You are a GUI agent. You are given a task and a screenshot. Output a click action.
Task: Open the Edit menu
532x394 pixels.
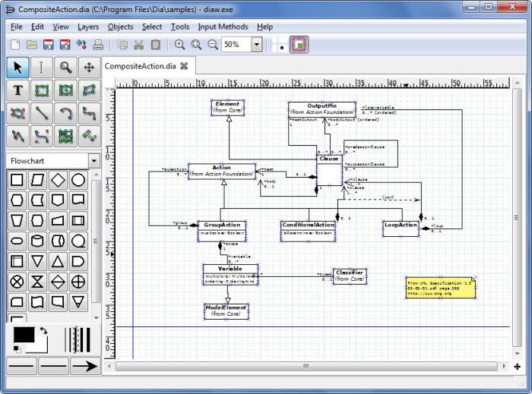[x=37, y=27]
